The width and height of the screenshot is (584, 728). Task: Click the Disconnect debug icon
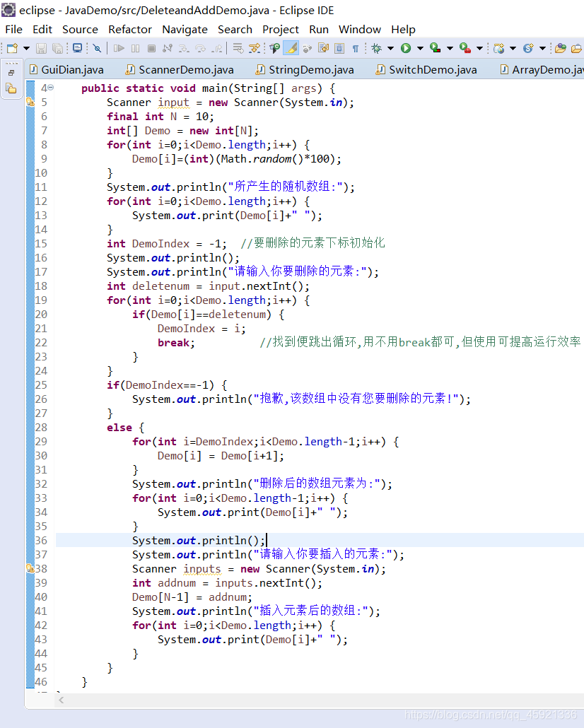pyautogui.click(x=168, y=48)
